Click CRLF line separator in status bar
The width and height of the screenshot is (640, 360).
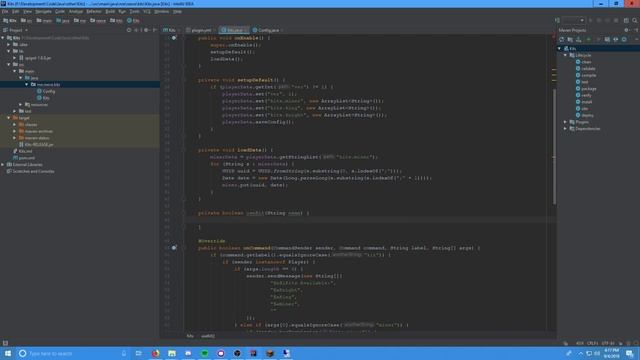(592, 343)
